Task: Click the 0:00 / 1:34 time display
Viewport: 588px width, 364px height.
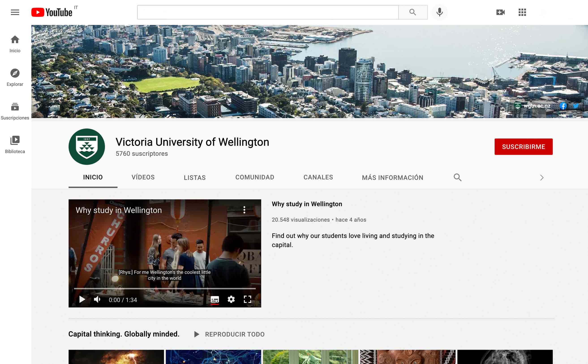Action: [123, 300]
